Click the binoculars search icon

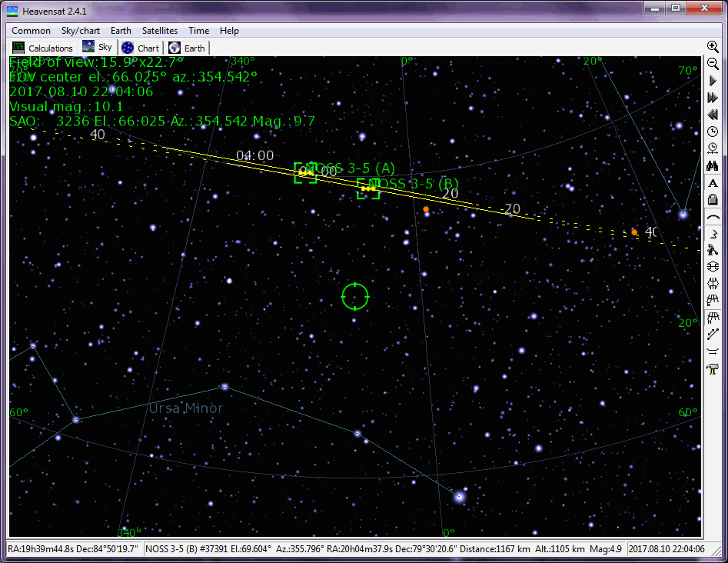tap(713, 165)
